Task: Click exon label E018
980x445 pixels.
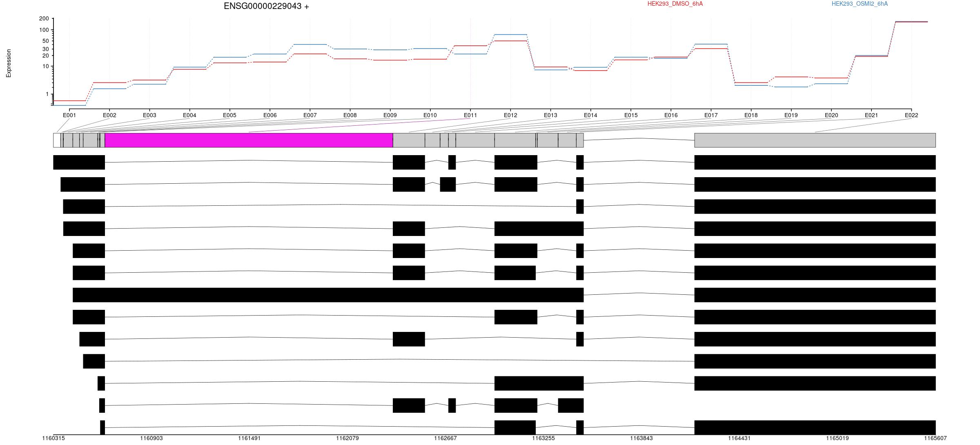Action: click(751, 115)
